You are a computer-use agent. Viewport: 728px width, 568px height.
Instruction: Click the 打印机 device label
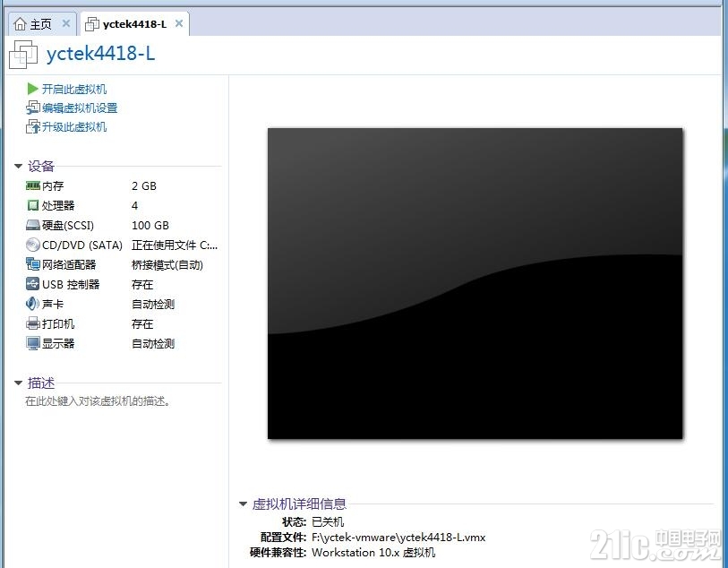58,323
